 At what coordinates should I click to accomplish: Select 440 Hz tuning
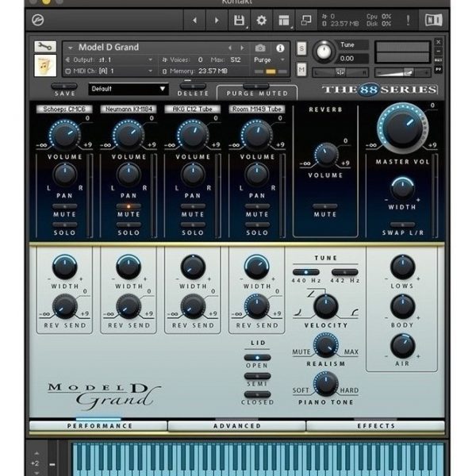(x=306, y=272)
